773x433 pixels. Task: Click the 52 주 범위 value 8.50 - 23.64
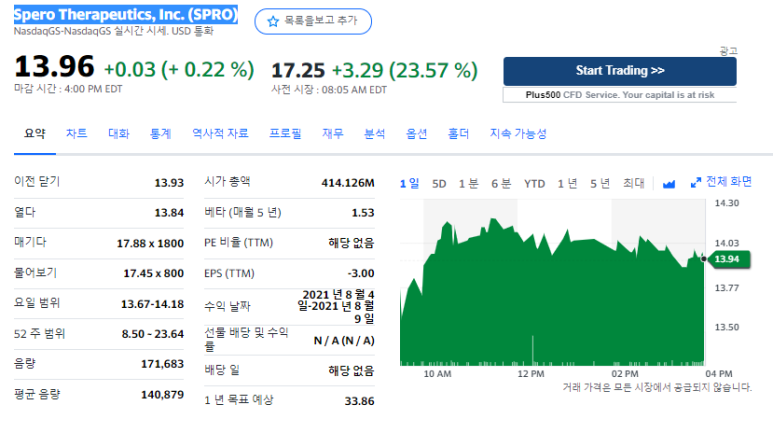click(153, 334)
